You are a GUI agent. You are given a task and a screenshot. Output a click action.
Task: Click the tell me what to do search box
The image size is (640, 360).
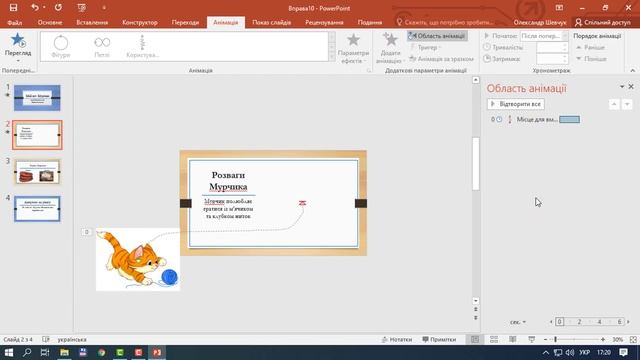click(445, 22)
